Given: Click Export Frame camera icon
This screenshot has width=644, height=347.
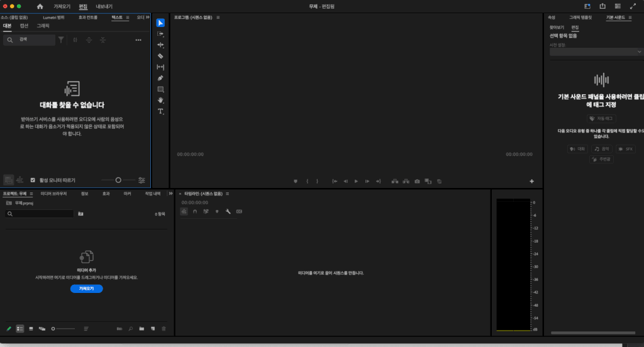Looking at the screenshot, I should coord(417,181).
